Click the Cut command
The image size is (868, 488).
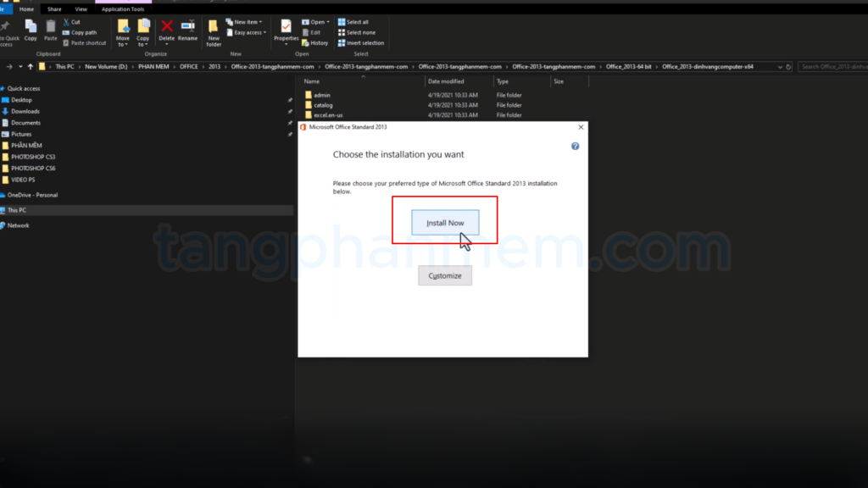pos(72,22)
